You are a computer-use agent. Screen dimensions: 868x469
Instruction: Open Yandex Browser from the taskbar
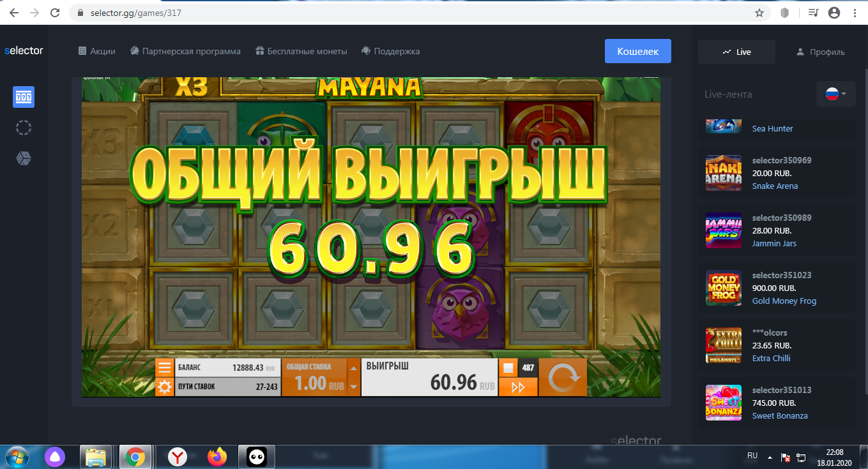click(177, 457)
